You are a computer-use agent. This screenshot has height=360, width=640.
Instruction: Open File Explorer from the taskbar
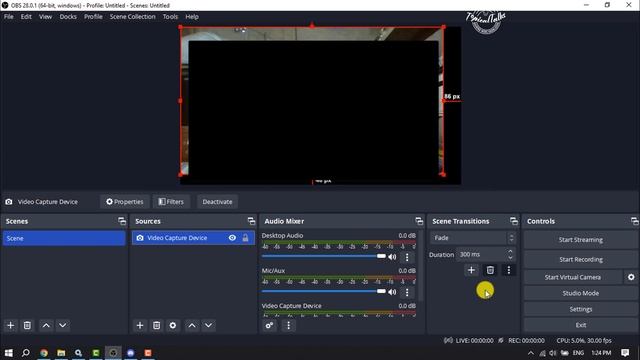(61, 353)
